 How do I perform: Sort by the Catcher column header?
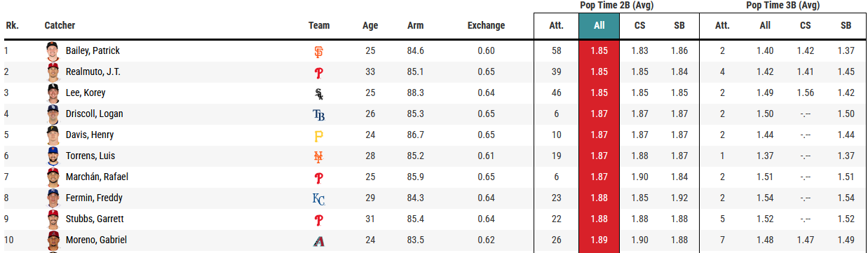(60, 26)
